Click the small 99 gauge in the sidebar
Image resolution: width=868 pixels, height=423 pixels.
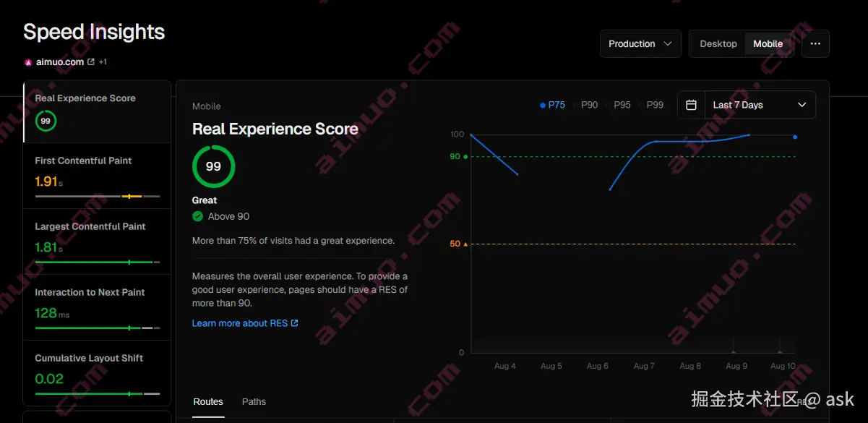point(46,121)
